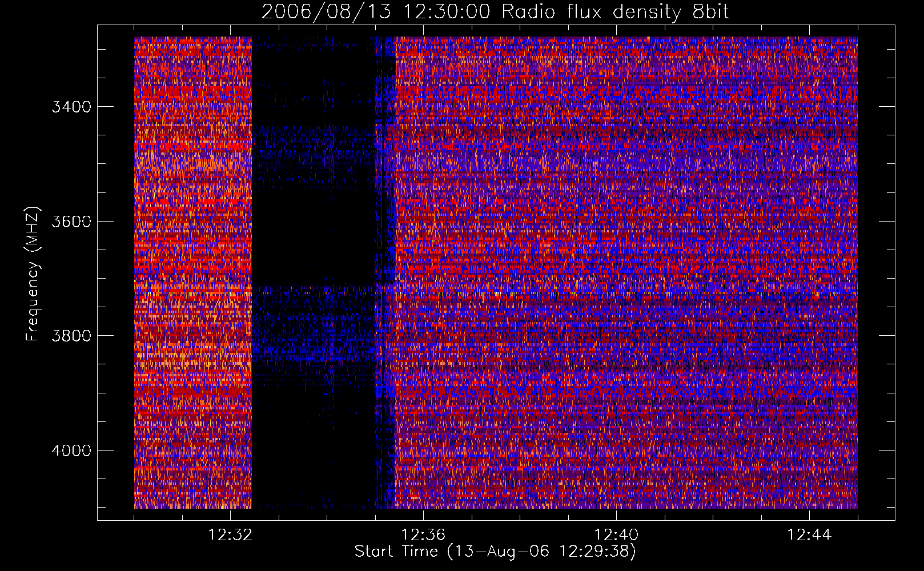Click the 'Start Time (13-Aug-06 12:29:38)' axis label

tap(495, 552)
